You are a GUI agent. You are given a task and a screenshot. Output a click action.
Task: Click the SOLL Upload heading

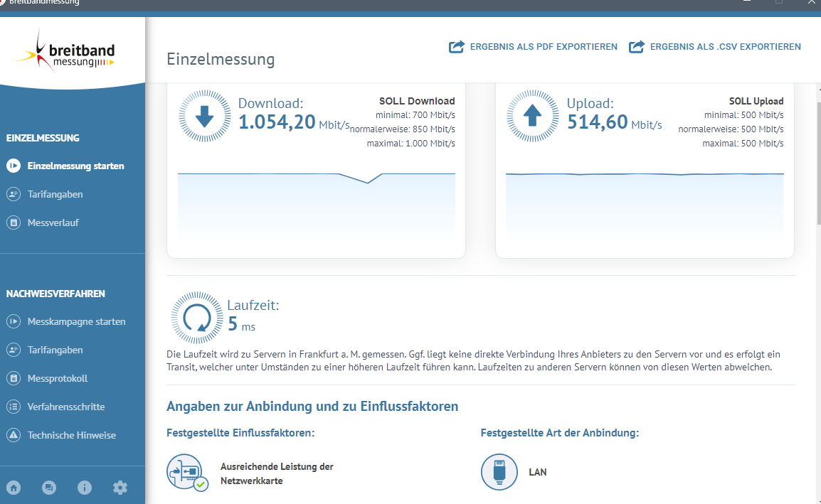pyautogui.click(x=756, y=101)
